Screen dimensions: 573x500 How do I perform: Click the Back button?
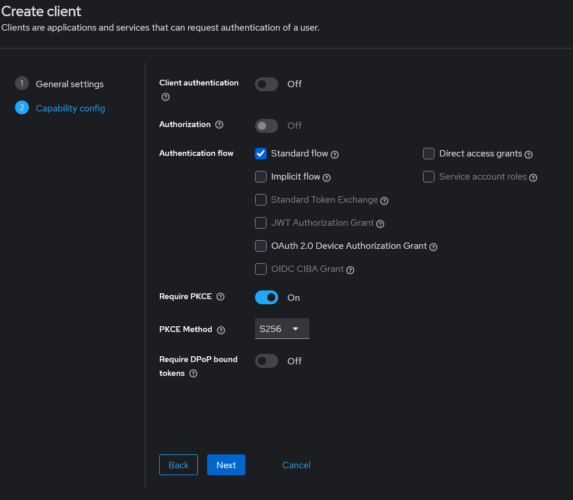click(178, 465)
